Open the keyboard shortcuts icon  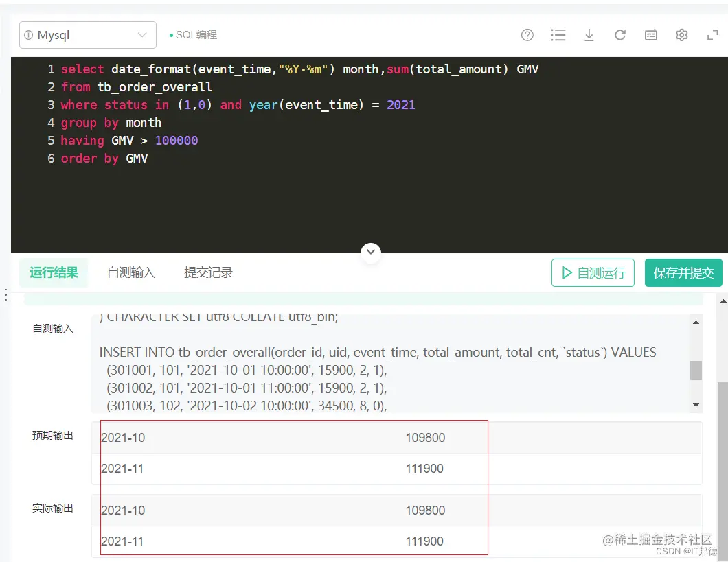pyautogui.click(x=651, y=35)
